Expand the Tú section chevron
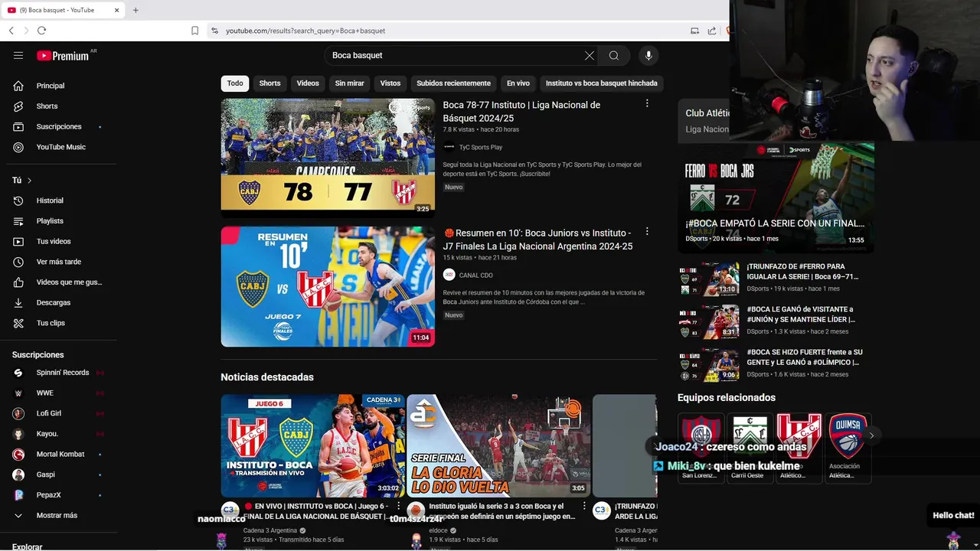Image resolution: width=980 pixels, height=551 pixels. click(x=29, y=181)
